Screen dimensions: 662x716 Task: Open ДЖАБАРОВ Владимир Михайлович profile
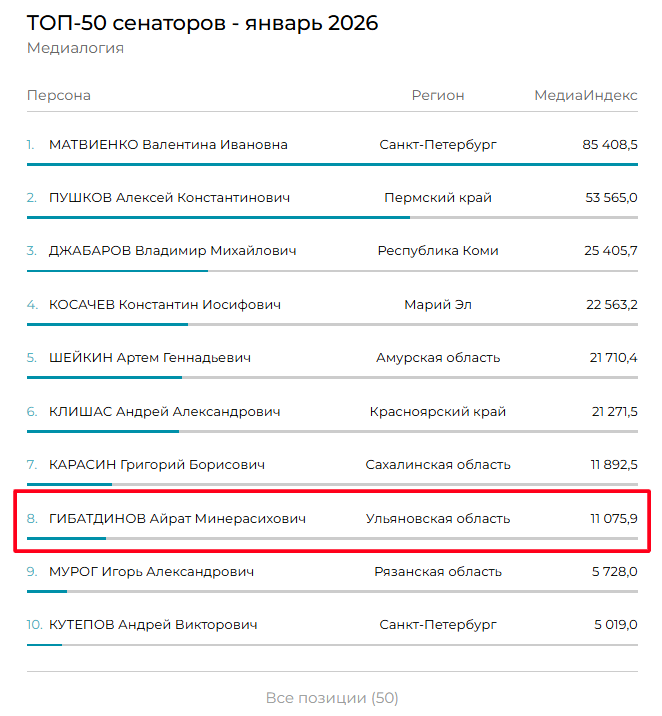click(172, 251)
